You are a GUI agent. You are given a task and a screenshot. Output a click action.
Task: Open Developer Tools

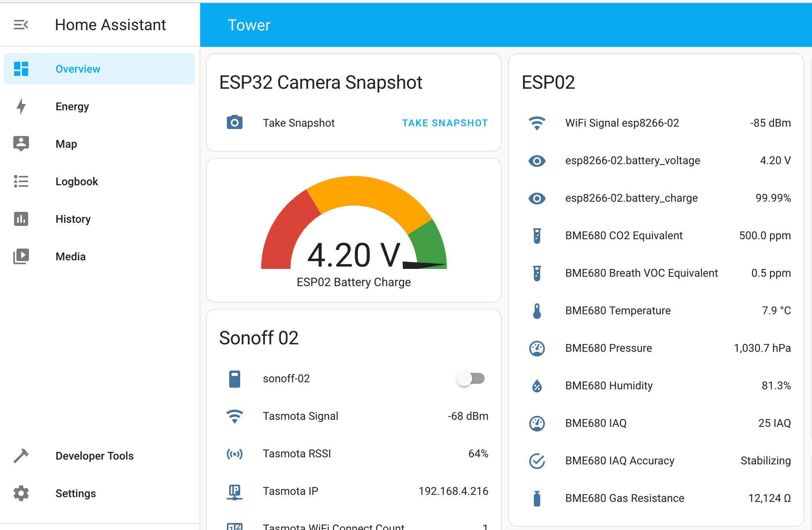click(x=94, y=456)
